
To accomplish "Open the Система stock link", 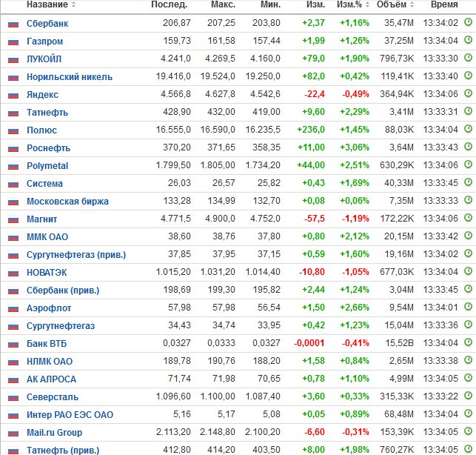I will (x=44, y=184).
